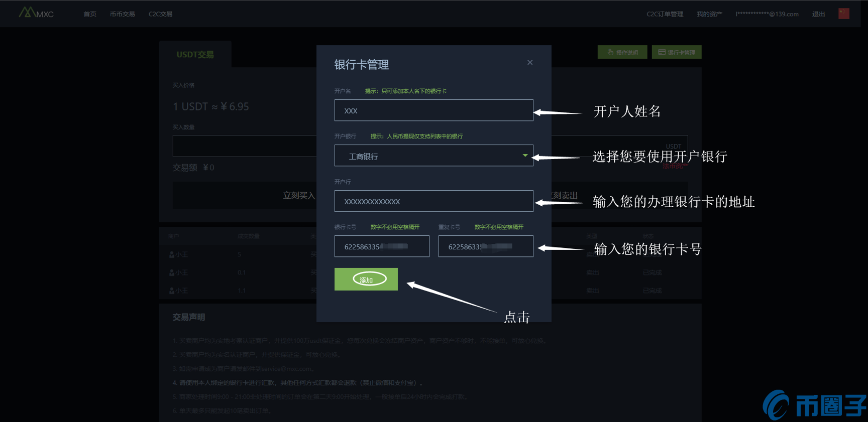The width and height of the screenshot is (868, 422).
Task: Select the USDT交易 tab
Action: pyautogui.click(x=195, y=54)
